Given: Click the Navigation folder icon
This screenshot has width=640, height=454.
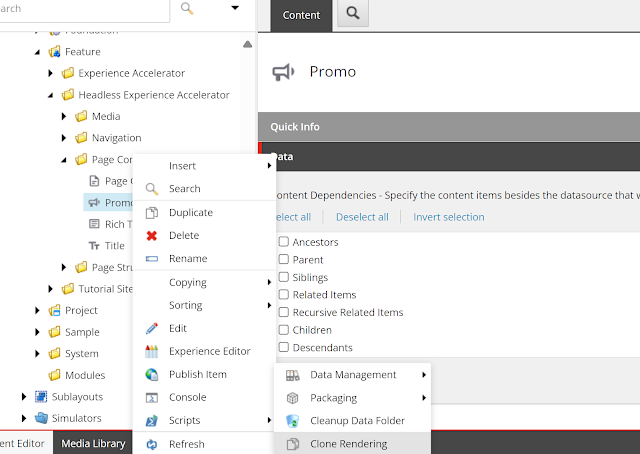Looking at the screenshot, I should (x=81, y=138).
